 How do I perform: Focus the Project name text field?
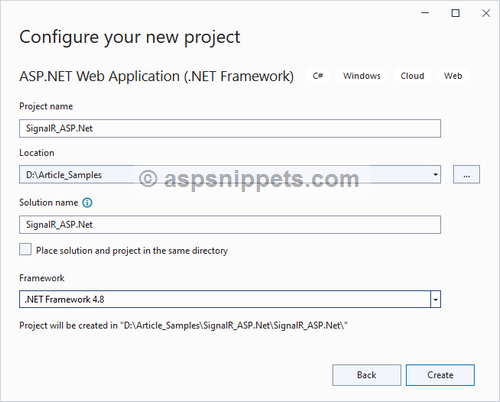230,128
